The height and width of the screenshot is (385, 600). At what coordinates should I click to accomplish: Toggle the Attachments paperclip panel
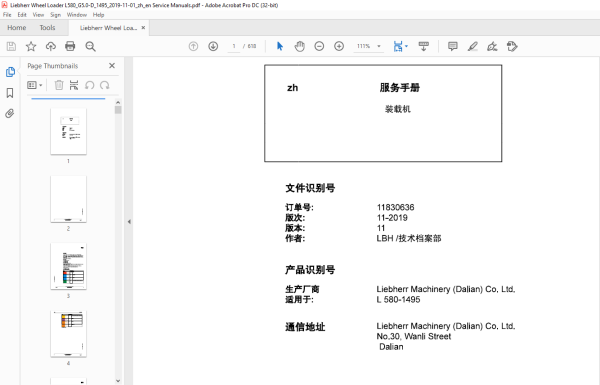(x=10, y=113)
